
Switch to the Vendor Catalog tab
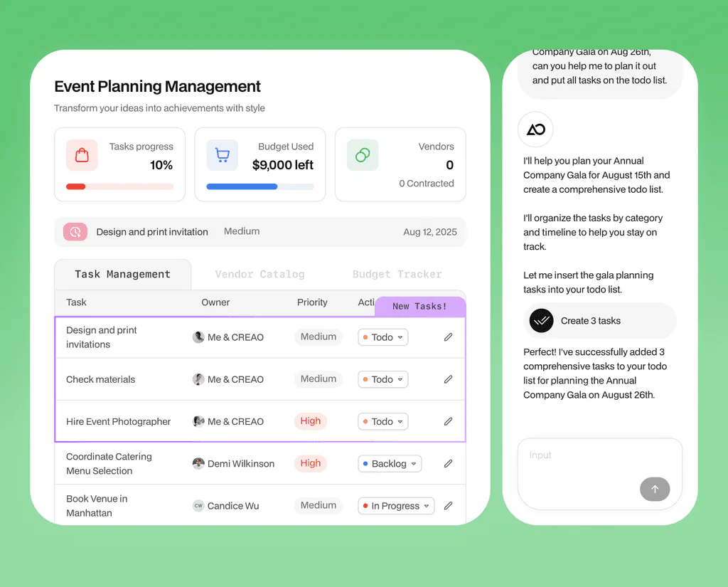pyautogui.click(x=259, y=275)
